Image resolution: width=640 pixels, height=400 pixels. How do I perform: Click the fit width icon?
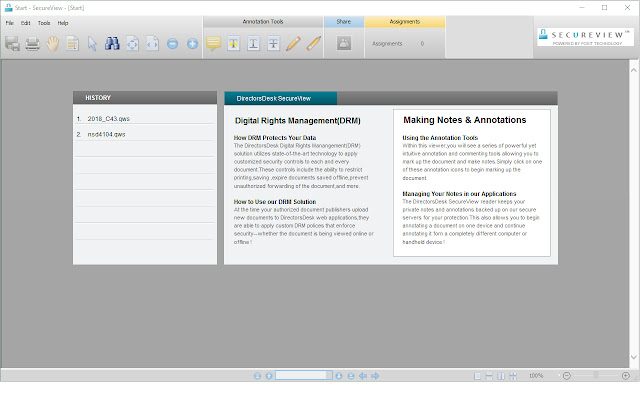pyautogui.click(x=152, y=43)
